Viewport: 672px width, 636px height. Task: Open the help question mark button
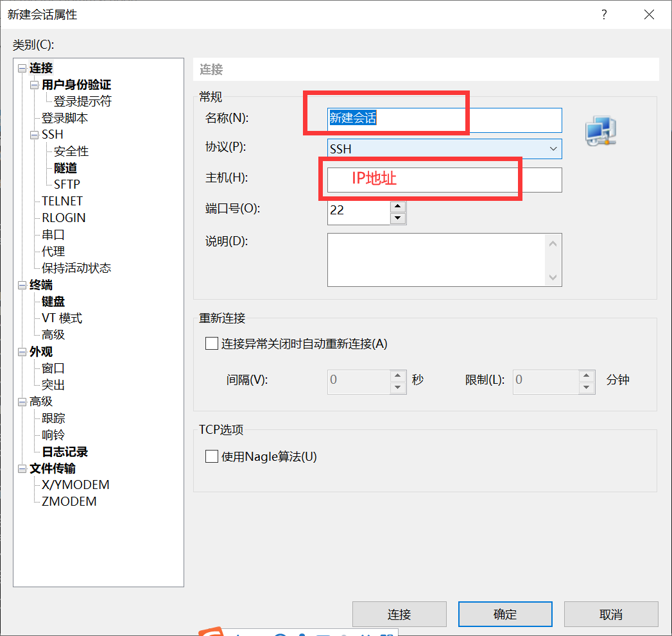point(604,15)
